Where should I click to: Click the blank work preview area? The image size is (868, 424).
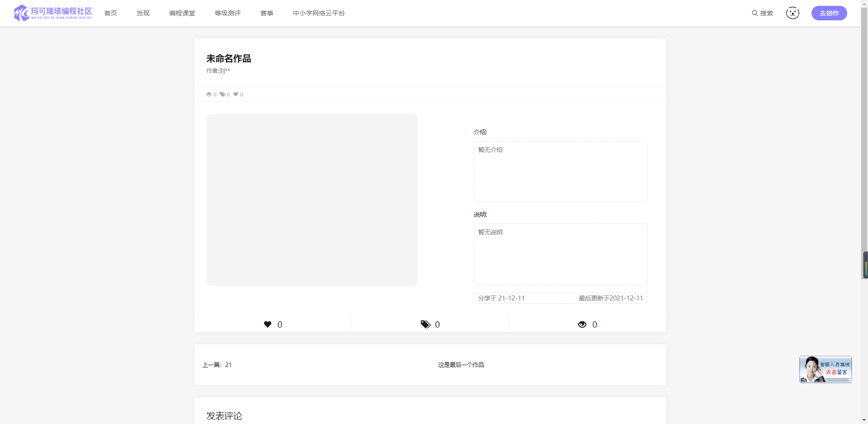click(312, 200)
